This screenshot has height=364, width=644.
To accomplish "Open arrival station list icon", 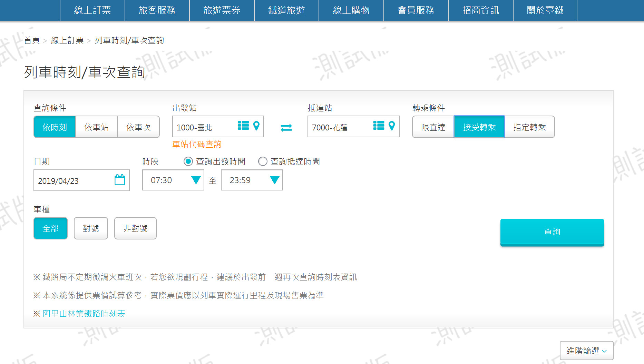I will [379, 126].
